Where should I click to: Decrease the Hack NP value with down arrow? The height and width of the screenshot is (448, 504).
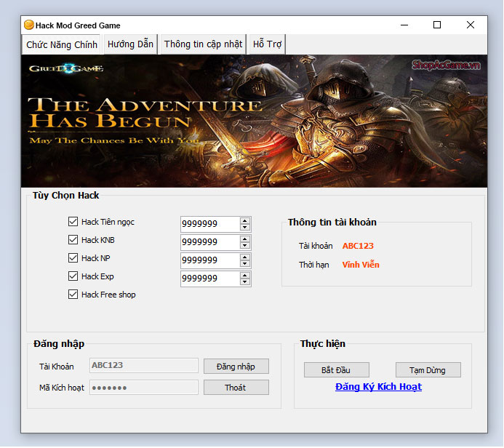tap(245, 263)
